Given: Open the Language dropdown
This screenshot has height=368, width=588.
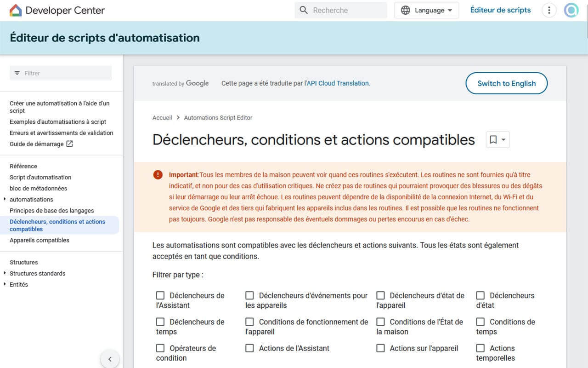Looking at the screenshot, I should click(427, 10).
